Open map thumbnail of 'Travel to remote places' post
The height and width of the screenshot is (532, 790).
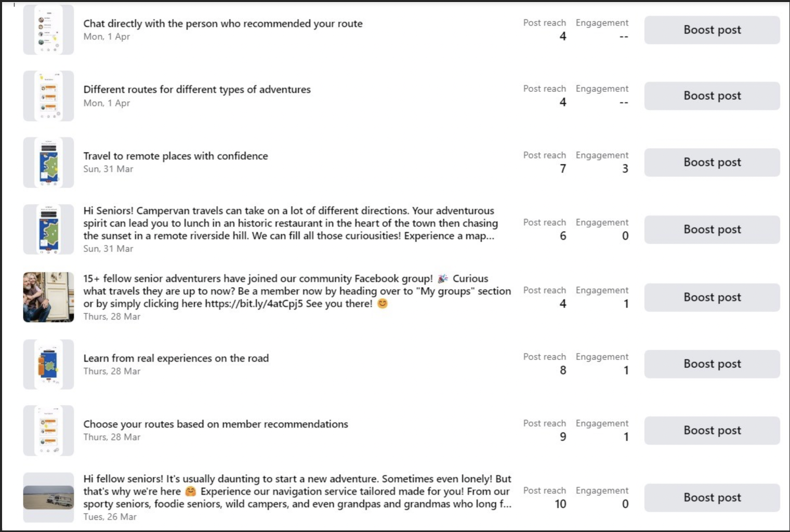48,163
